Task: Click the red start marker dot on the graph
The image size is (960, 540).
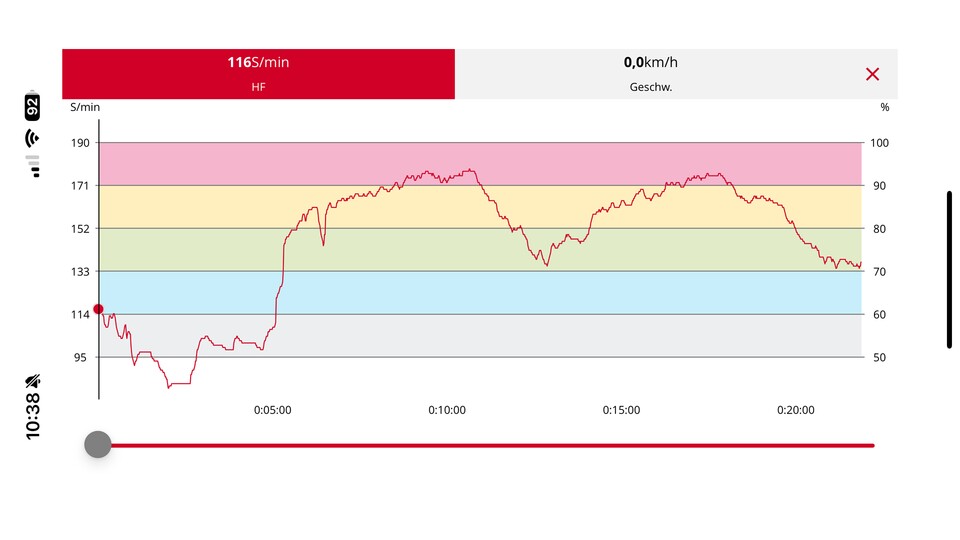Action: [98, 309]
